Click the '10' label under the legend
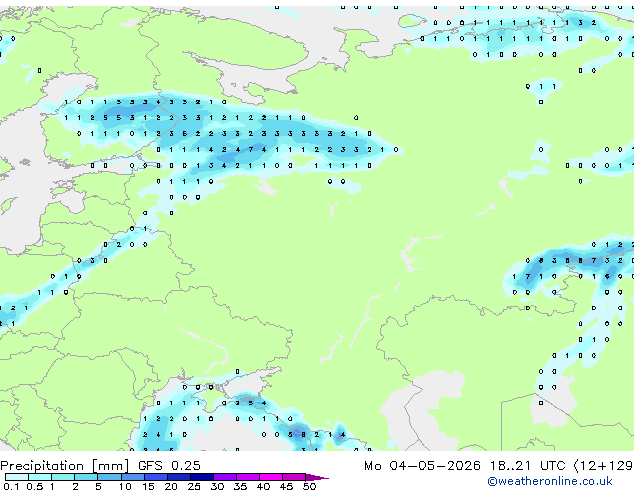Screen dimensions: 634x490 pos(125,486)
